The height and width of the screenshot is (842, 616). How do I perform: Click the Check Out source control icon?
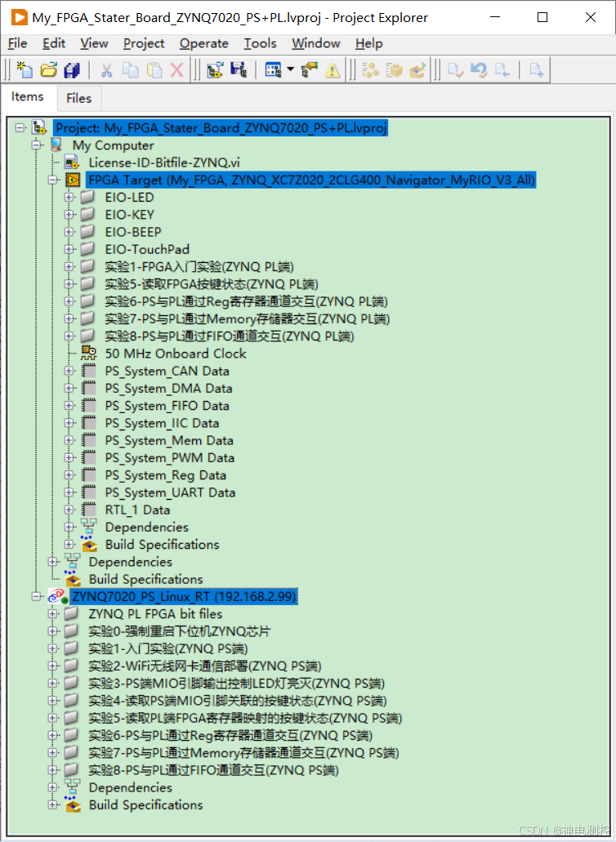(x=455, y=69)
